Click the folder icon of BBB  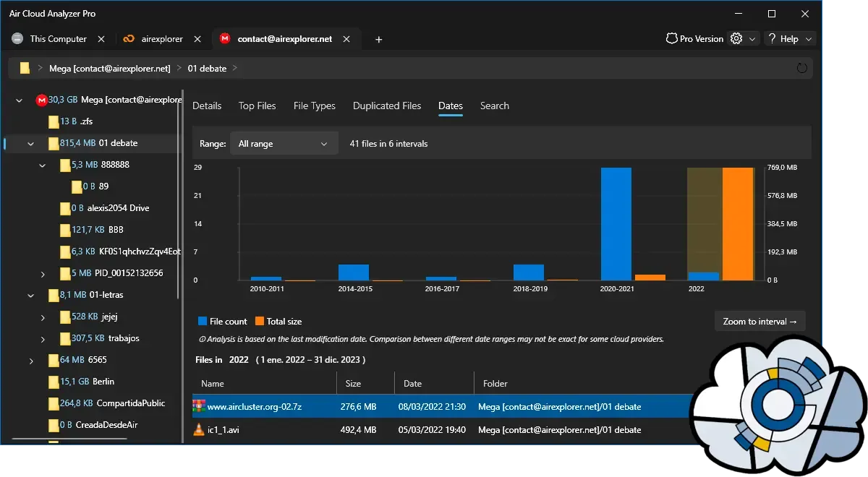coord(65,230)
